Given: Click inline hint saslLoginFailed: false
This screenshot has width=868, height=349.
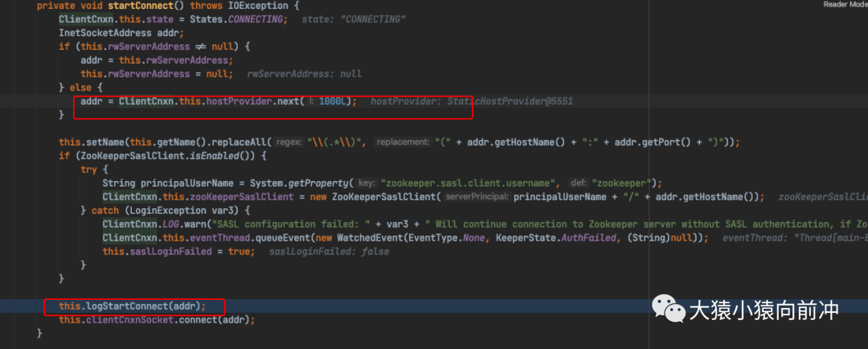Looking at the screenshot, I should click(329, 252).
